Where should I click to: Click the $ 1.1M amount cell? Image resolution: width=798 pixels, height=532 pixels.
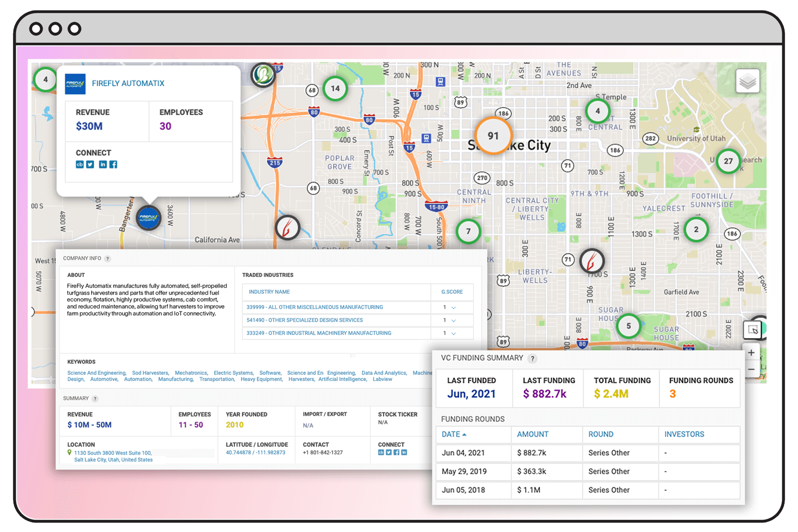[529, 490]
